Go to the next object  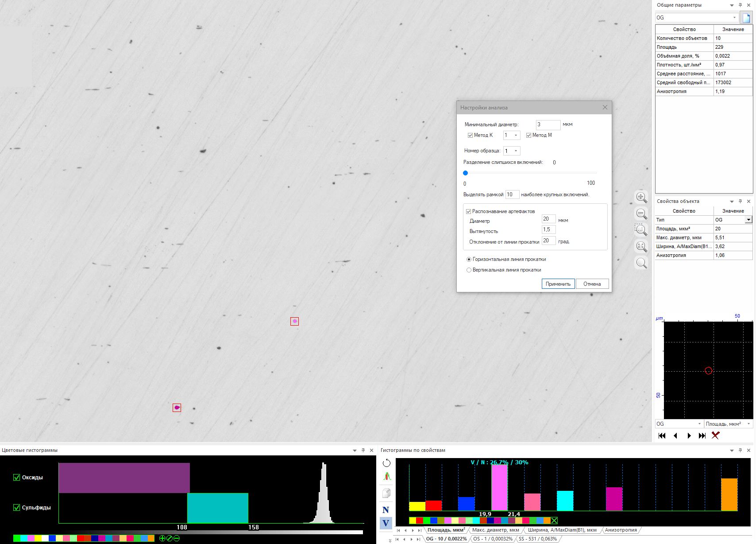coord(689,435)
